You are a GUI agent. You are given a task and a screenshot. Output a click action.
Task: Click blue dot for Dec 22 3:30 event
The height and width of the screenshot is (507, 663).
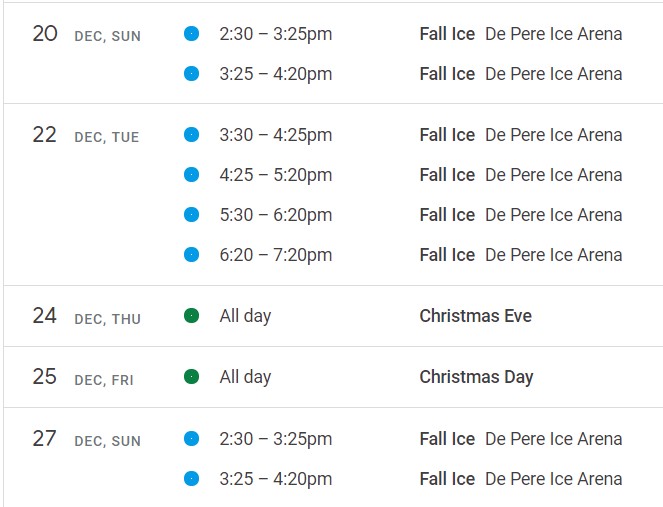(x=192, y=135)
